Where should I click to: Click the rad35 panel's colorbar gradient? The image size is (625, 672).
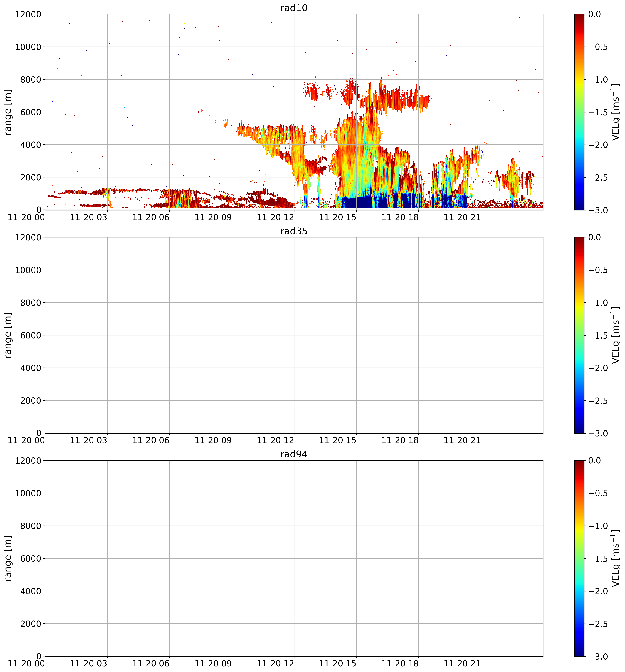click(x=579, y=335)
